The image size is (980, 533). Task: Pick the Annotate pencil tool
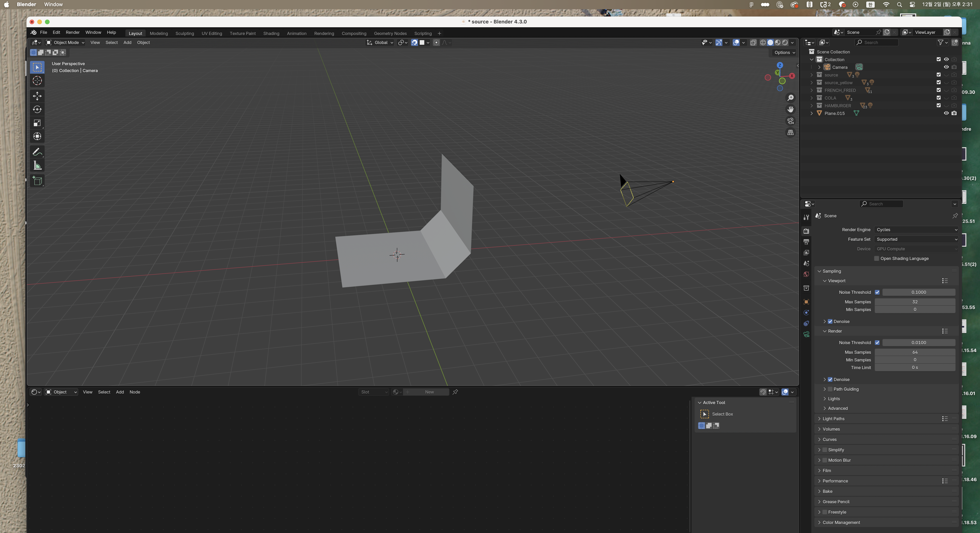coord(37,152)
